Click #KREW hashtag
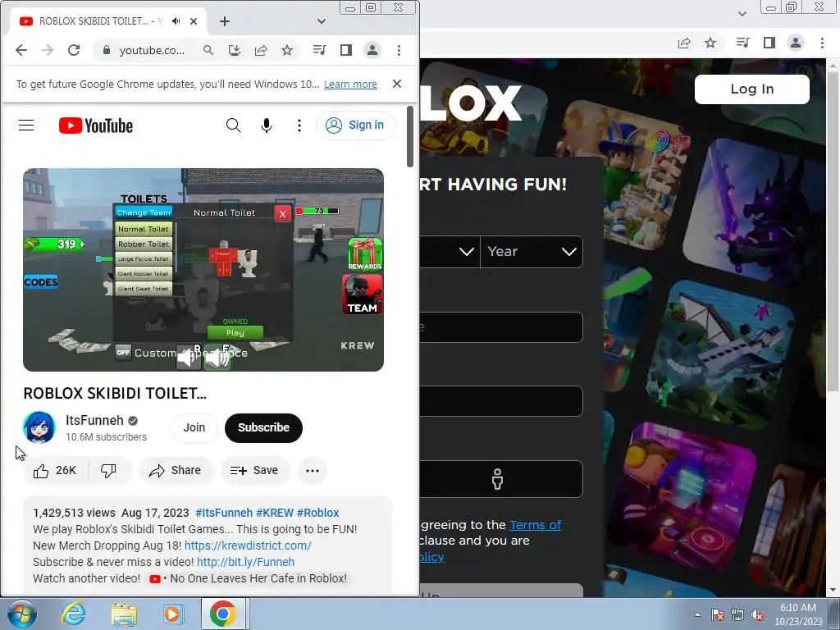The height and width of the screenshot is (630, 840). click(275, 513)
